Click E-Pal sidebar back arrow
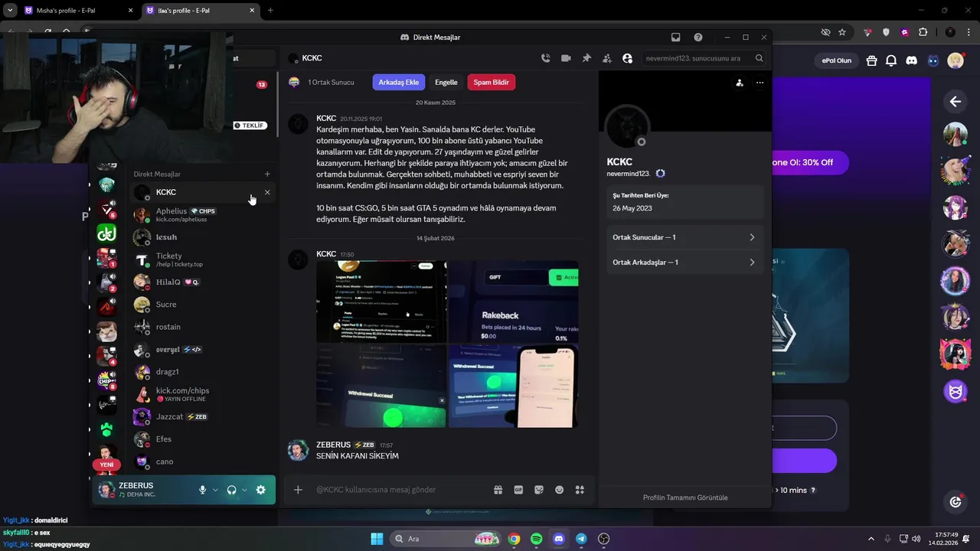The image size is (980, 551). coord(955,101)
